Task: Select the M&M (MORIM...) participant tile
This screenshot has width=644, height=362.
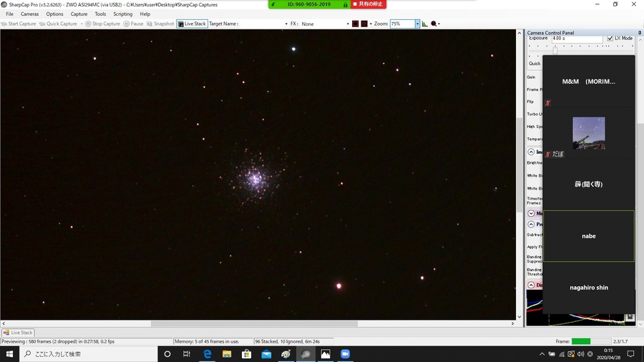Action: click(589, 82)
